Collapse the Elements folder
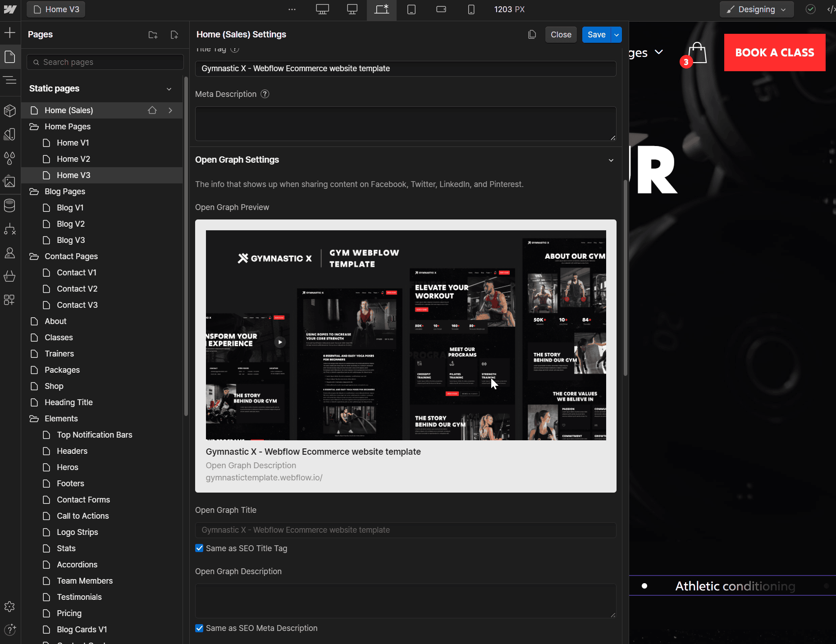 pyautogui.click(x=34, y=419)
